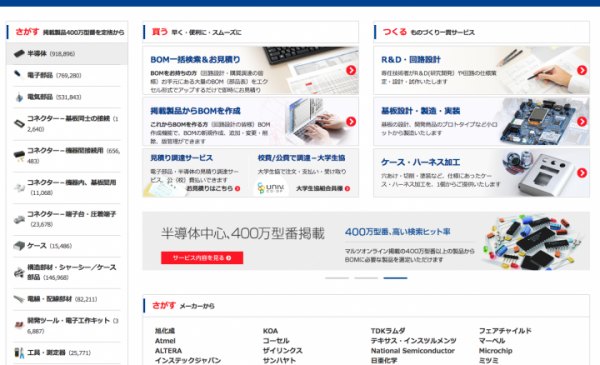Viewport: 600px width, 365px height.
Task: Click the 電気部品 icon
Action: pyautogui.click(x=19, y=97)
